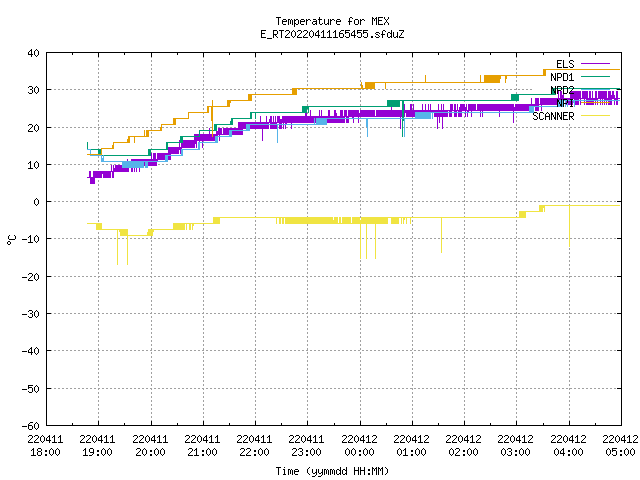Click the y-axis label 10
The image size is (640, 480).
click(x=33, y=165)
